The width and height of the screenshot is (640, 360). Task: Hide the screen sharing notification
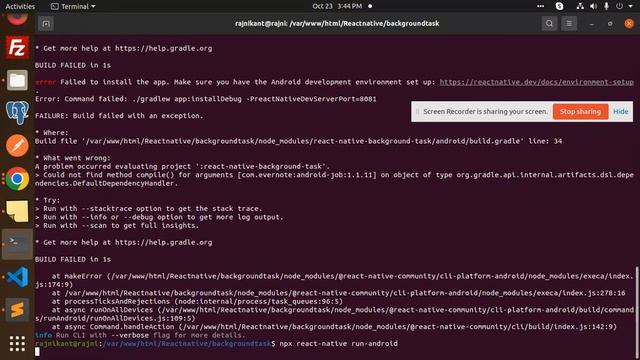620,111
